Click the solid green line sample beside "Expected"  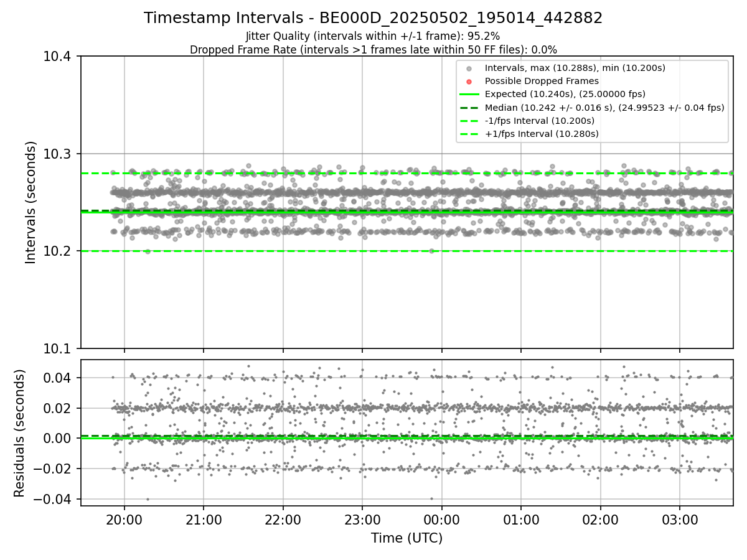tap(469, 95)
